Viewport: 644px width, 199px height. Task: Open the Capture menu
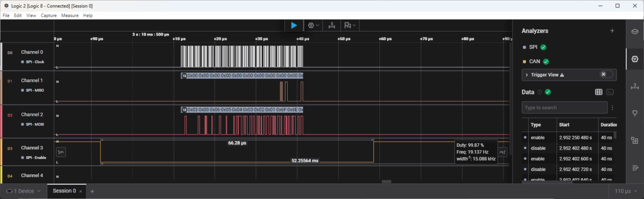(49, 16)
